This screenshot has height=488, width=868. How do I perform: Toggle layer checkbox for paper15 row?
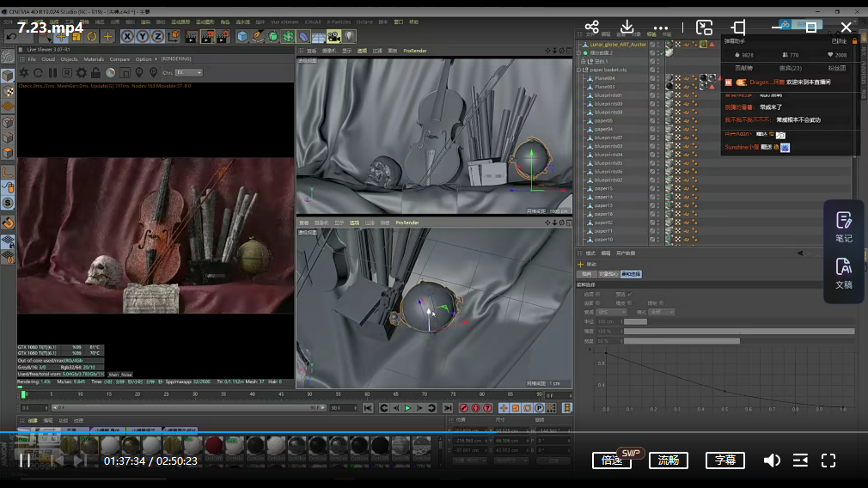pyautogui.click(x=652, y=189)
